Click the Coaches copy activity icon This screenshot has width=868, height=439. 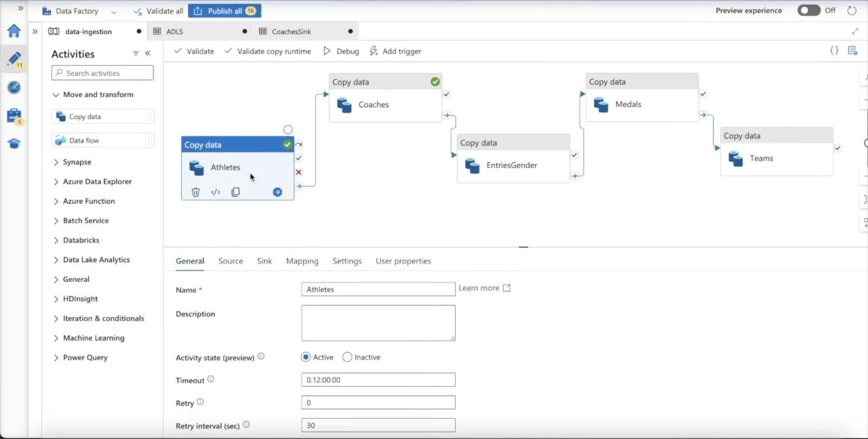coord(344,105)
